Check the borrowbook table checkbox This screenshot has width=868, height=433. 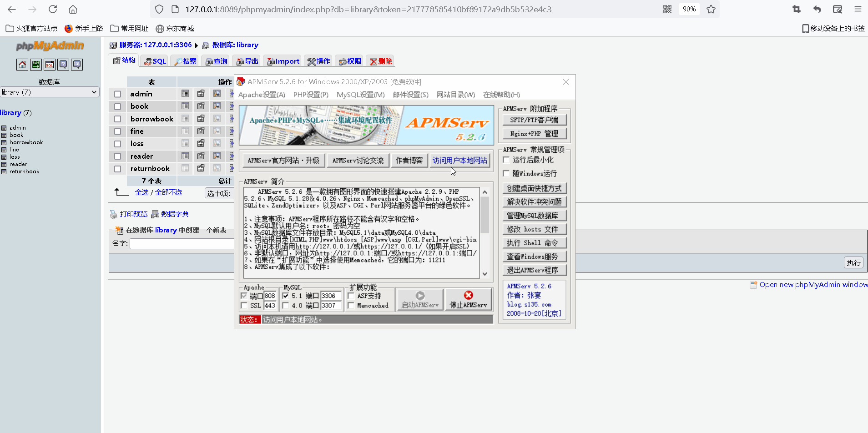pos(118,119)
